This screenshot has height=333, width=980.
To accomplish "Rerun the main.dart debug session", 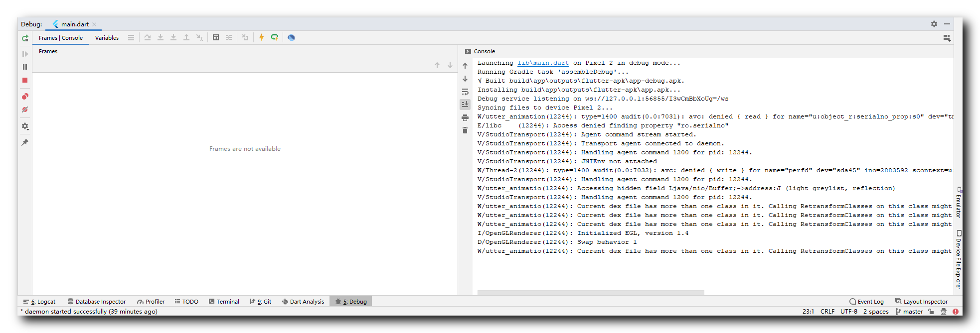I will (x=25, y=38).
